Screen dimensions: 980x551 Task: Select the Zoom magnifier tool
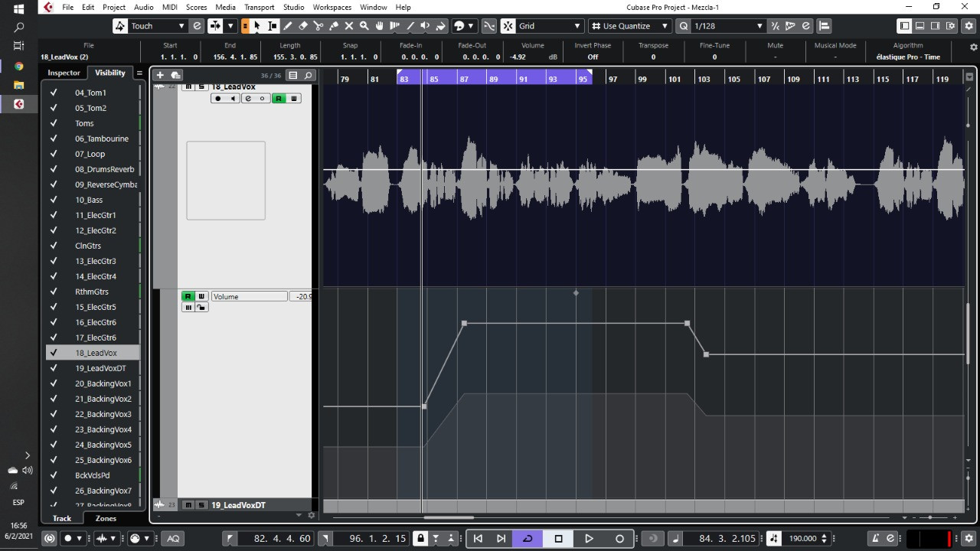tap(364, 26)
